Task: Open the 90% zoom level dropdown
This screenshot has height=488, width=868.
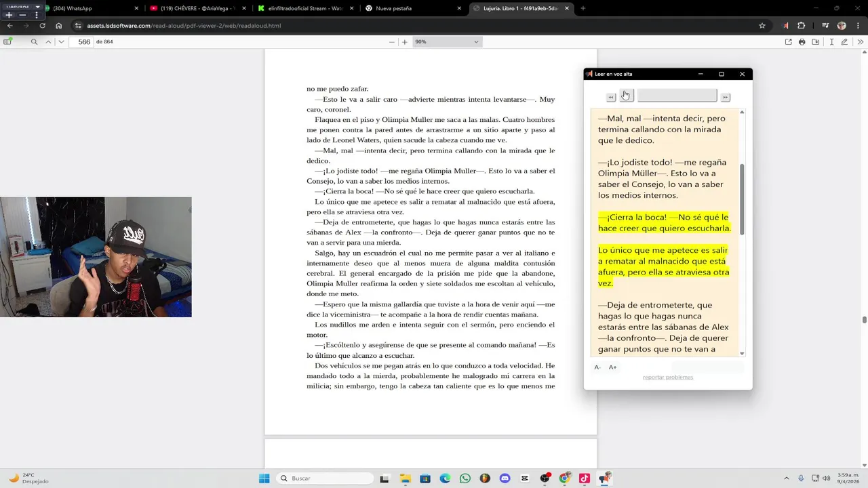Action: pos(447,42)
